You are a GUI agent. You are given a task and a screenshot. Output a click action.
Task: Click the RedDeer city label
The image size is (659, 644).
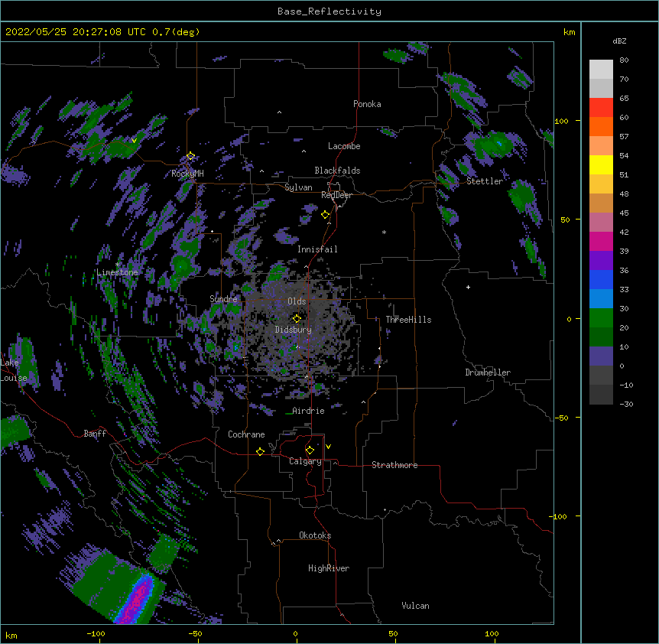(336, 195)
